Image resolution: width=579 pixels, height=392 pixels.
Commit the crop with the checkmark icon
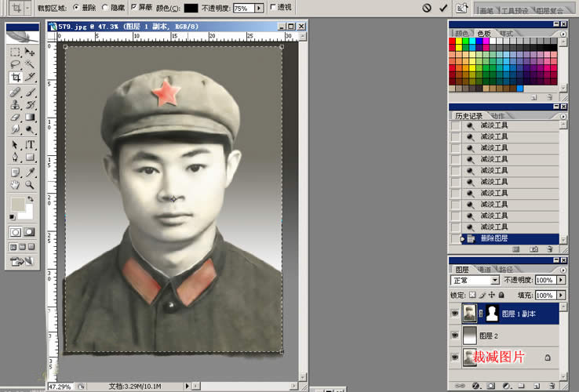tap(443, 7)
